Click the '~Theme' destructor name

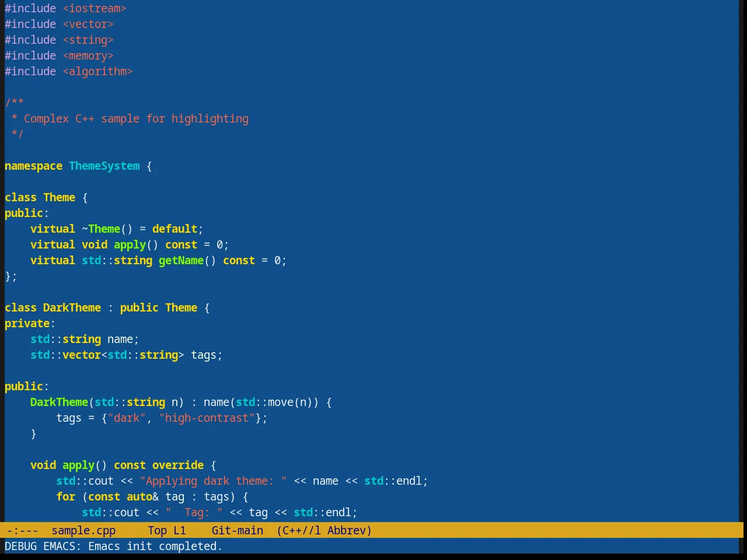click(x=101, y=229)
